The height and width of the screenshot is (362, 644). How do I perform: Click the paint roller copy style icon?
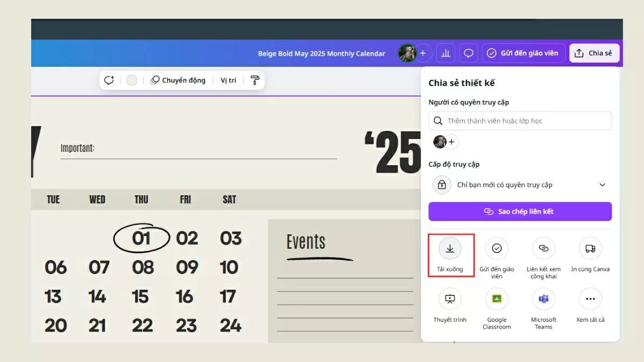click(255, 80)
